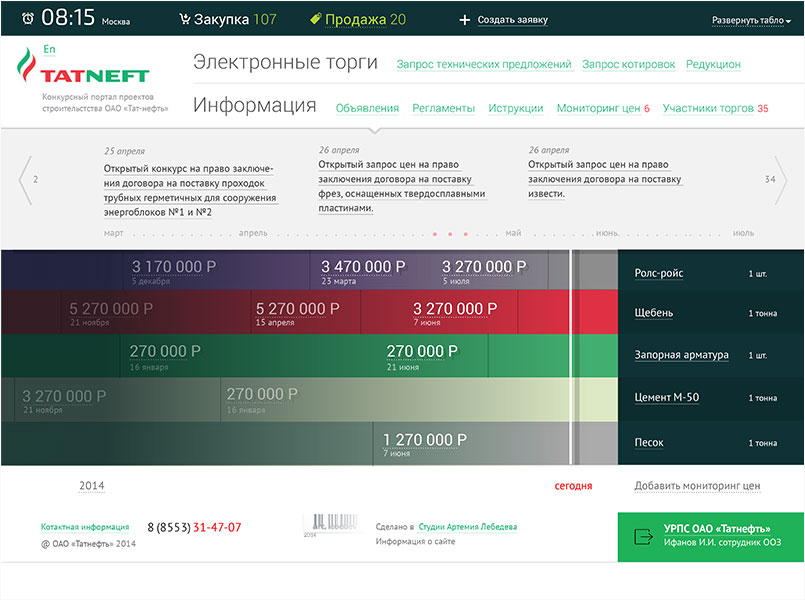805x600 pixels.
Task: Open Студии Артемия Лебедева link
Action: point(467,526)
